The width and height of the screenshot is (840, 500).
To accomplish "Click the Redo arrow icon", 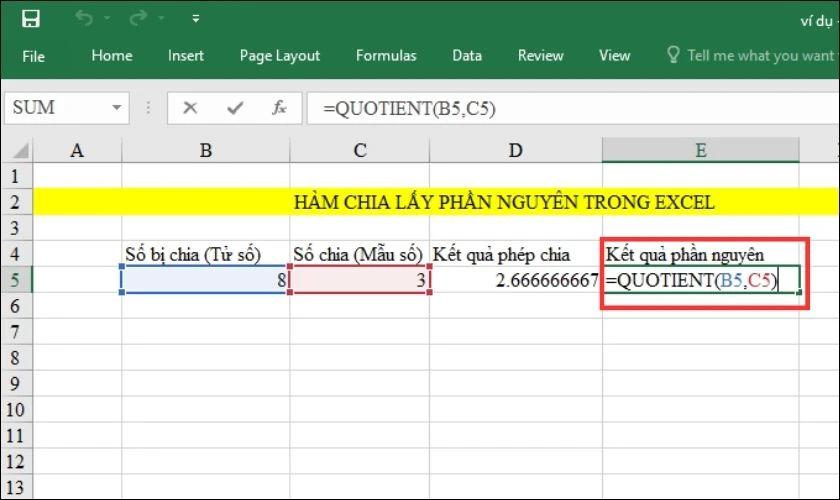I will point(138,18).
